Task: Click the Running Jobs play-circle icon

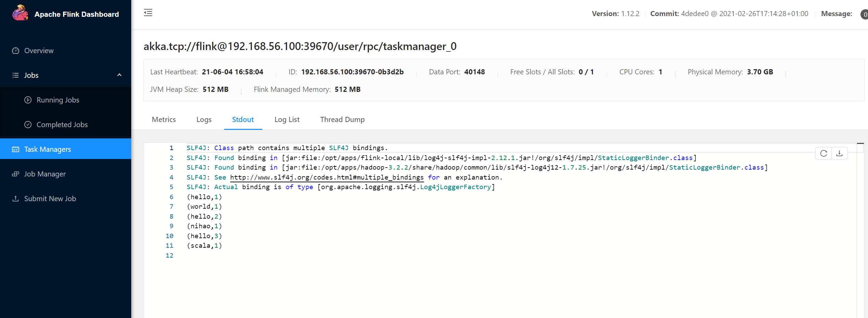Action: (x=28, y=100)
